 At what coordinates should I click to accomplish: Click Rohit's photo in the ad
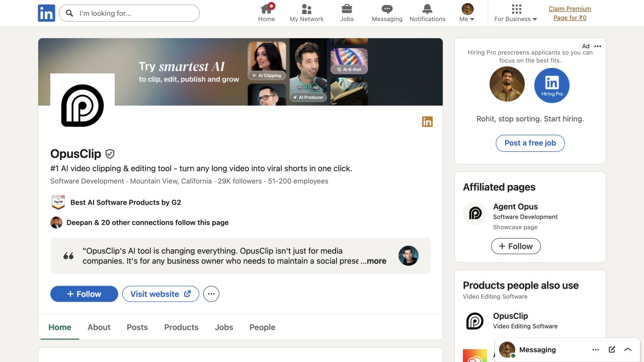(x=507, y=84)
